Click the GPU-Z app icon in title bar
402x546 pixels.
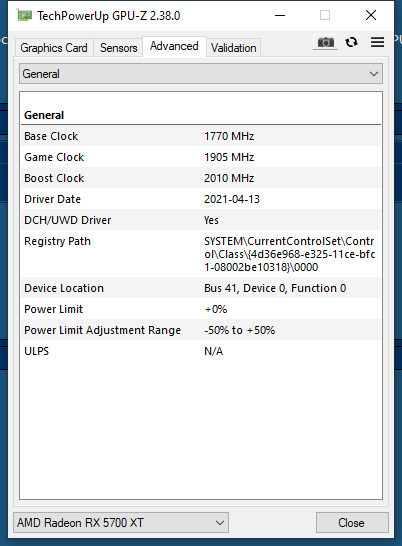click(24, 15)
